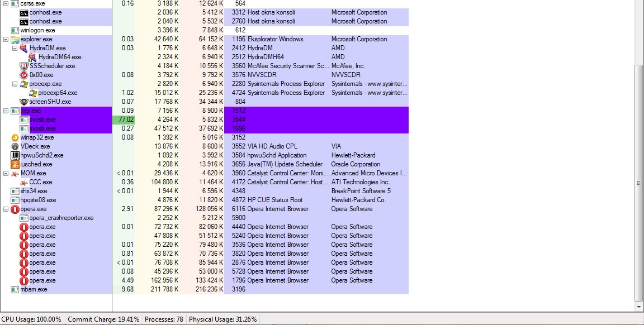Click the scrollbar down arrow

[638, 307]
